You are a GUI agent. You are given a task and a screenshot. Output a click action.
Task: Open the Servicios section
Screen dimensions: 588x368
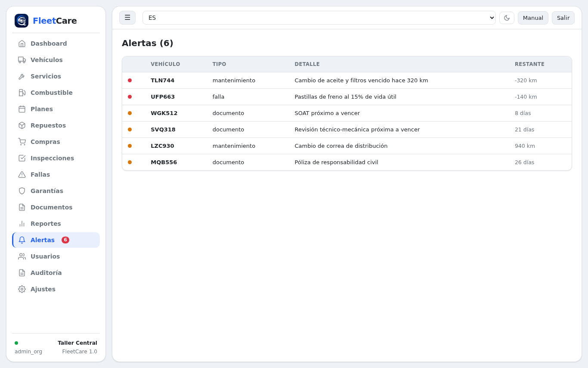(56, 76)
